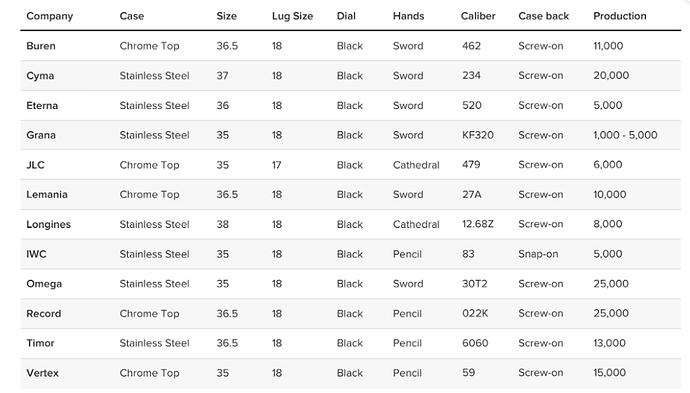Click the Lemania caliber 27A cell
This screenshot has height=393, width=690.
471,195
